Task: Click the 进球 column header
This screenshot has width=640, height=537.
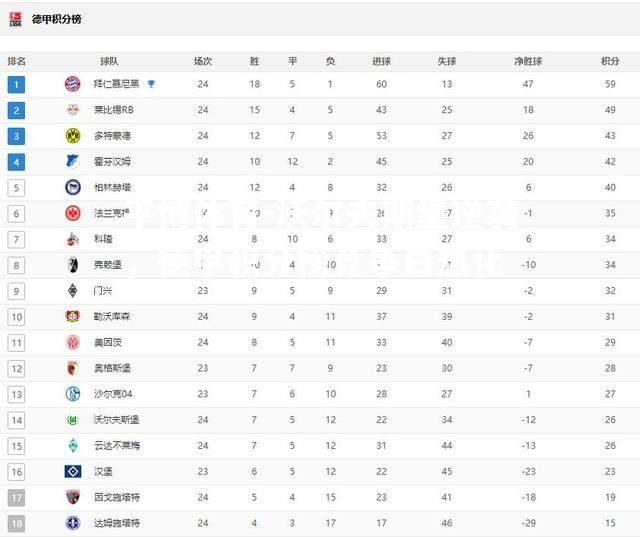Action: [382, 61]
